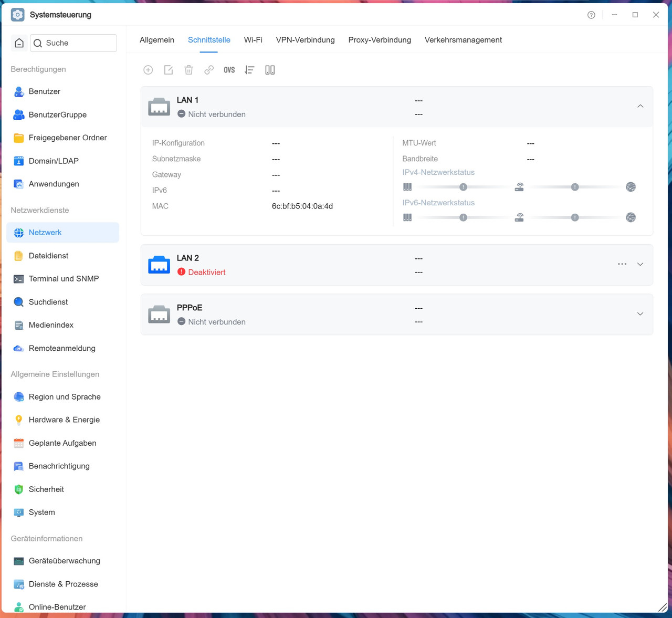
Task: Click the sort order icon in toolbar
Action: click(x=250, y=70)
